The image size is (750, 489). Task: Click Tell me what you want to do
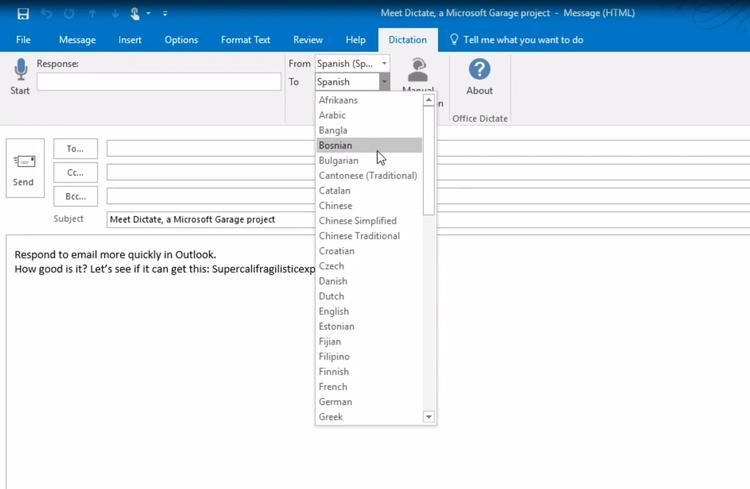pyautogui.click(x=523, y=40)
